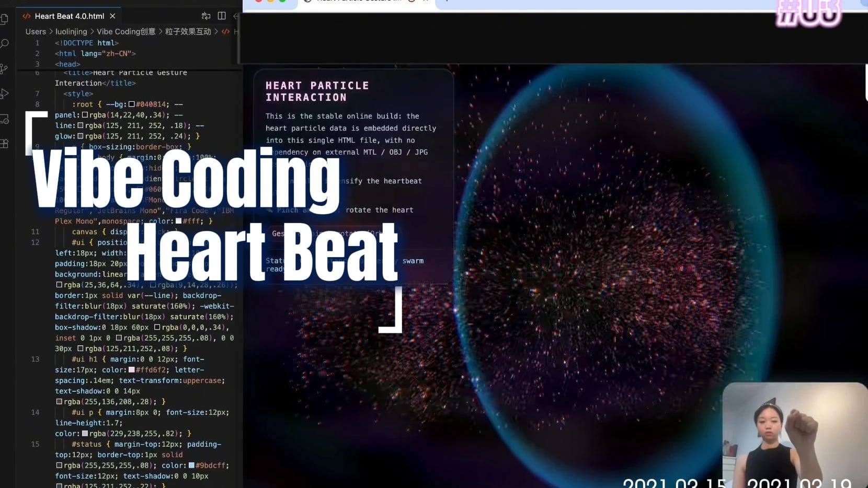Image resolution: width=868 pixels, height=488 pixels.
Task: Open the Explorer view in activity bar
Action: pos(4,19)
